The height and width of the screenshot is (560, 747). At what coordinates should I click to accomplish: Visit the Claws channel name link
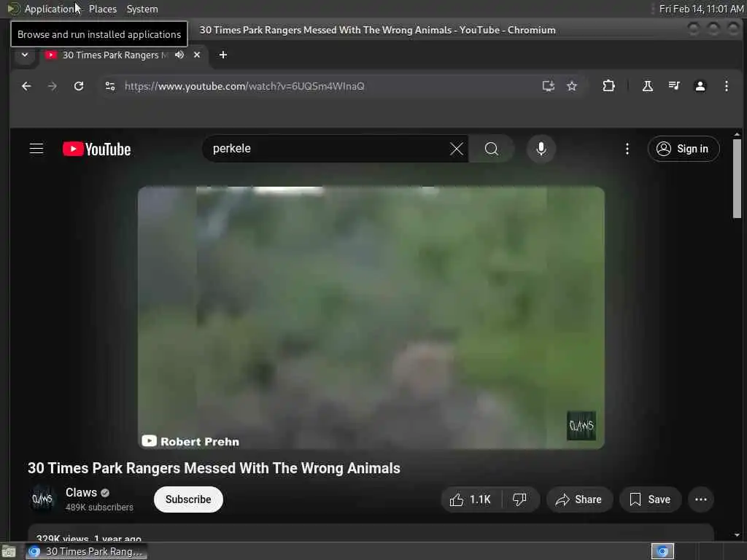pyautogui.click(x=81, y=492)
